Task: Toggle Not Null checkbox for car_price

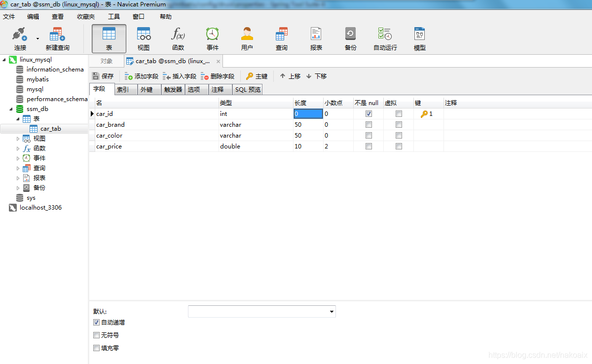Action: [369, 146]
